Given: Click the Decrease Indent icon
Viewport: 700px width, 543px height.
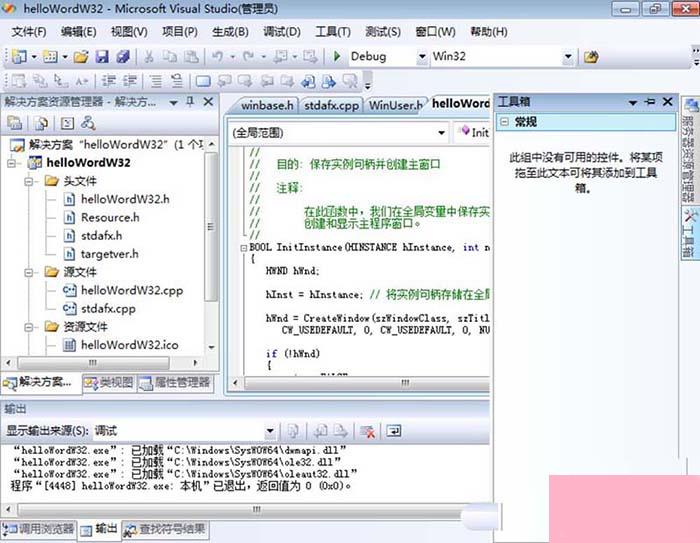Looking at the screenshot, I should click(108, 81).
